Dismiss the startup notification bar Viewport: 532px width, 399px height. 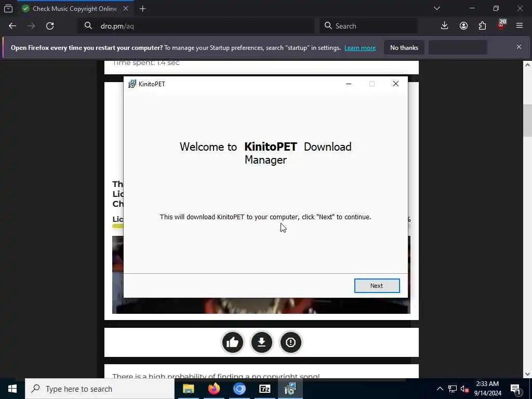point(519,47)
